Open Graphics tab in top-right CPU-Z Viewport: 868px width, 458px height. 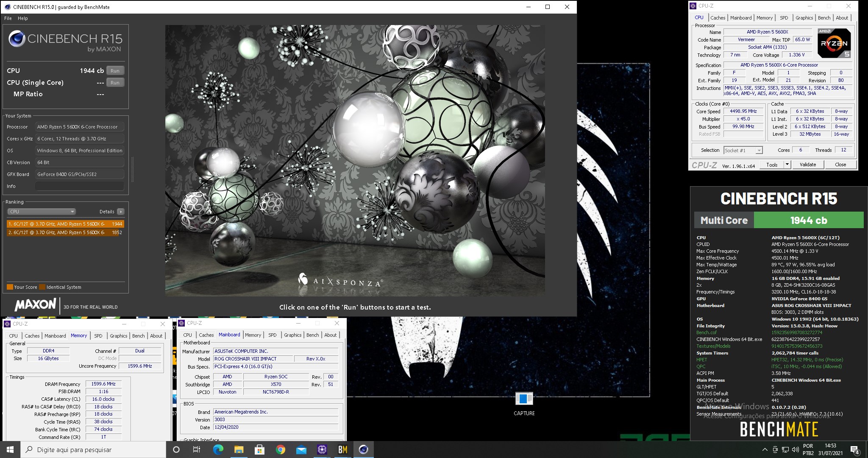tap(804, 18)
